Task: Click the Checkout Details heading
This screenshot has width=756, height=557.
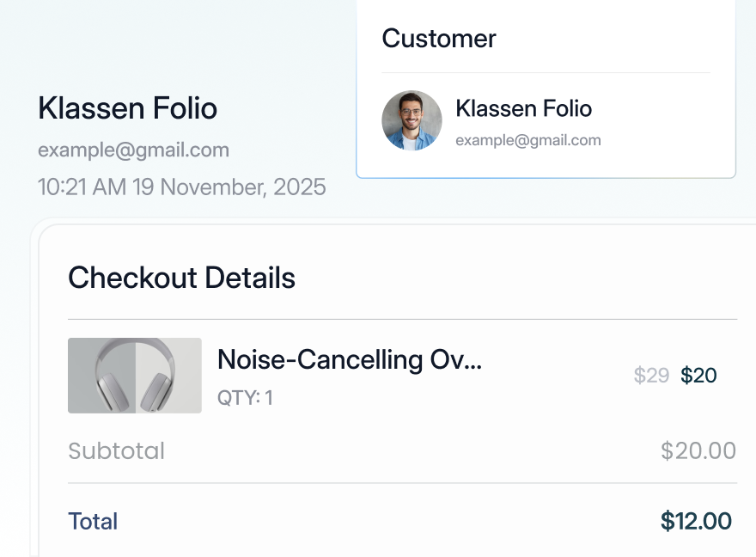Action: [181, 278]
